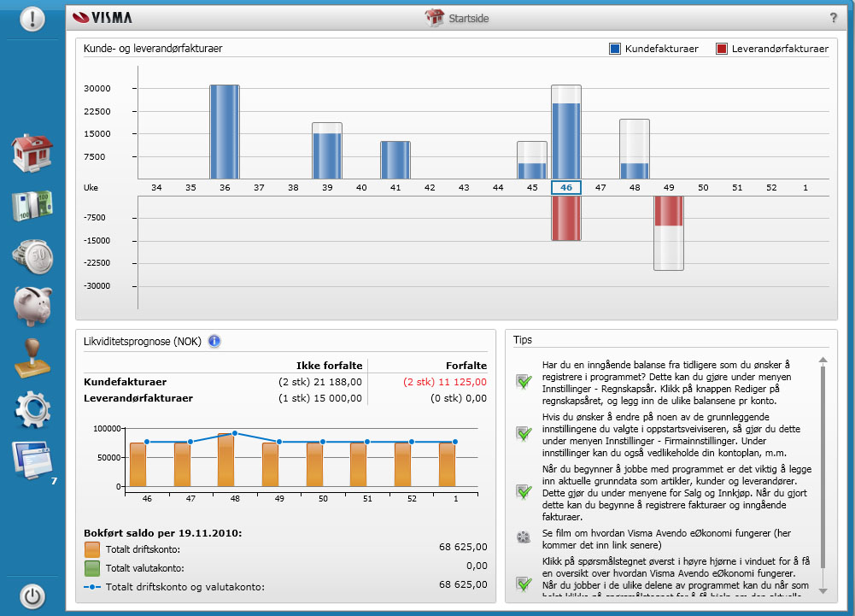Check the first tip's green checkmark
Screen dimensions: 855x616
524,381
